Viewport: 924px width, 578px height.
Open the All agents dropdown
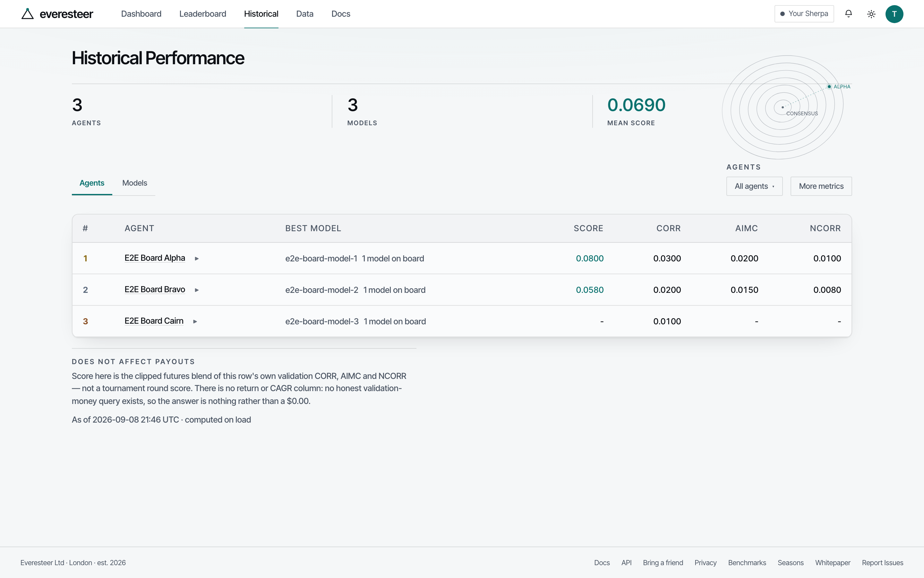755,186
